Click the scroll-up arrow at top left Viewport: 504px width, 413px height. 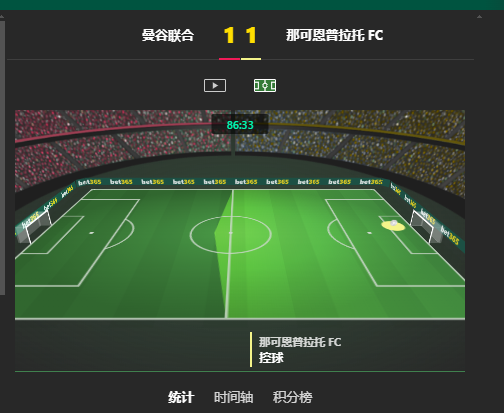[x=2, y=16]
